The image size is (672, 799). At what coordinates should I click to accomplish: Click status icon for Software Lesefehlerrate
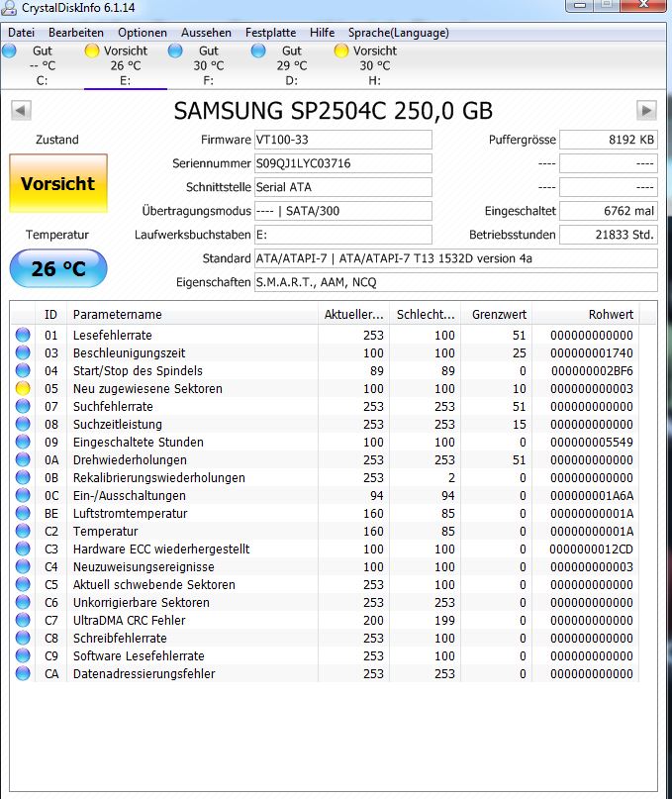pos(23,655)
